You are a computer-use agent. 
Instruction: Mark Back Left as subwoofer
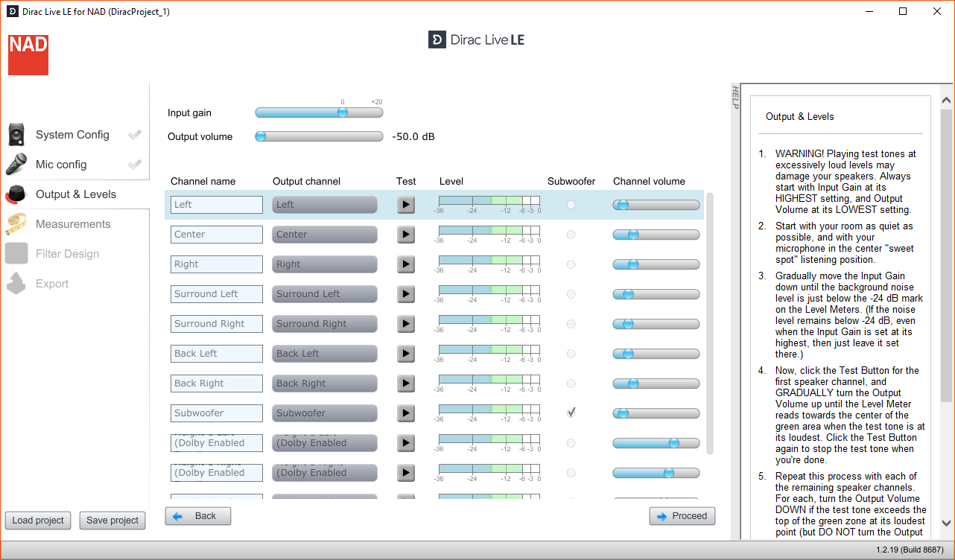pyautogui.click(x=571, y=354)
